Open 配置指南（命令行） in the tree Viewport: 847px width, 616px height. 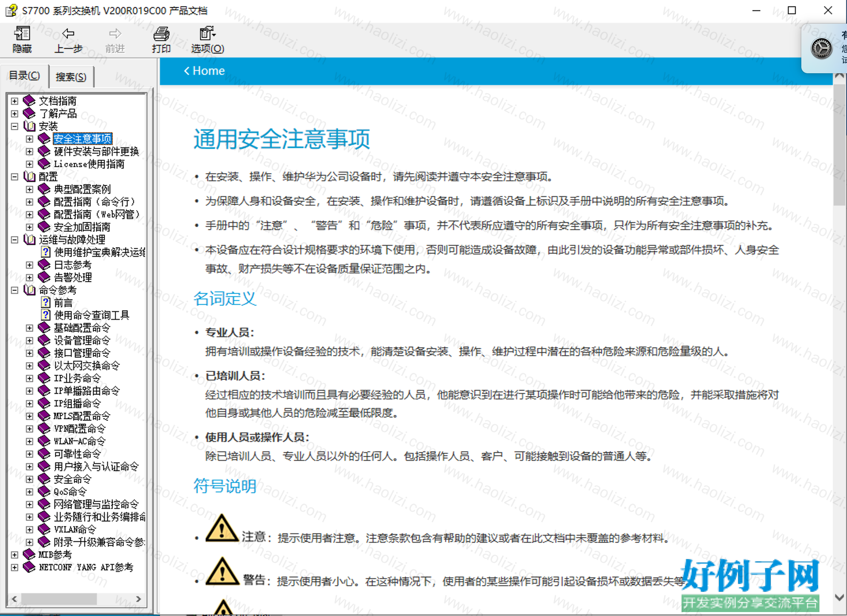(95, 202)
